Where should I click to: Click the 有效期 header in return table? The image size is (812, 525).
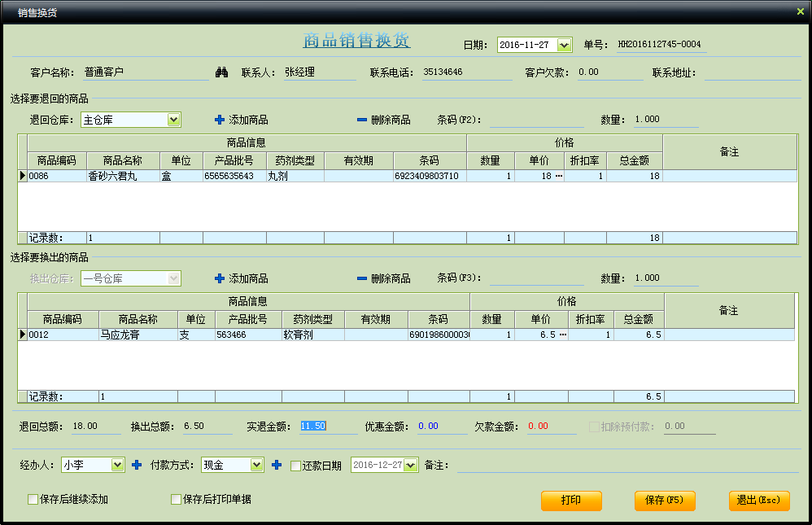(359, 160)
